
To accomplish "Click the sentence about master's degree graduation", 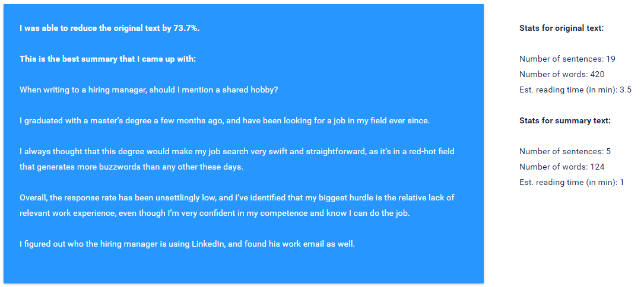I will pyautogui.click(x=224, y=121).
